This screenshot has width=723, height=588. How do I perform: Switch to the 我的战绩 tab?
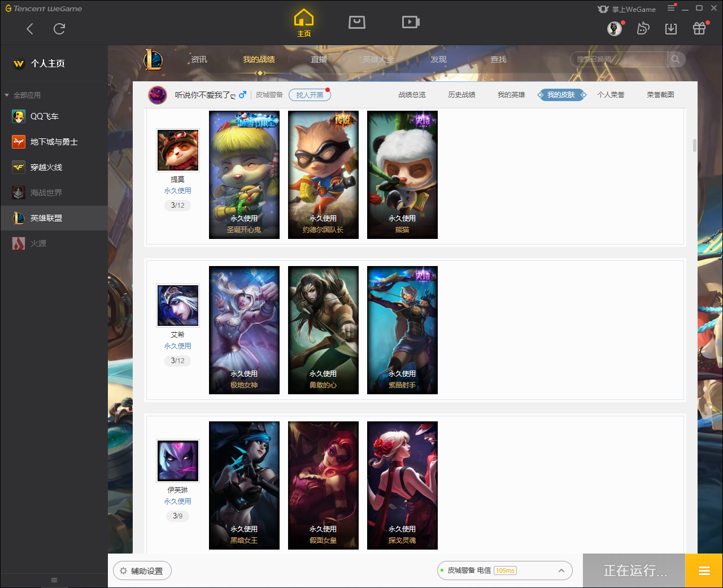(259, 59)
